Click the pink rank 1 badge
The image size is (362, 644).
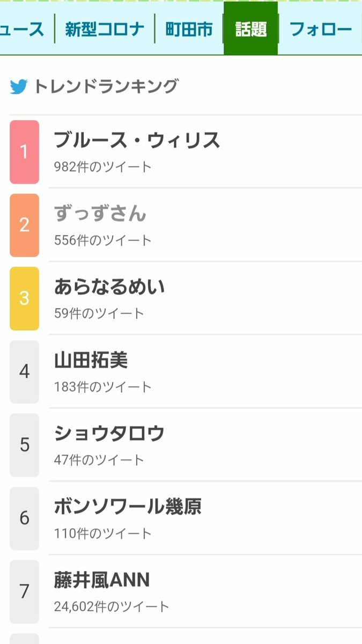24,152
